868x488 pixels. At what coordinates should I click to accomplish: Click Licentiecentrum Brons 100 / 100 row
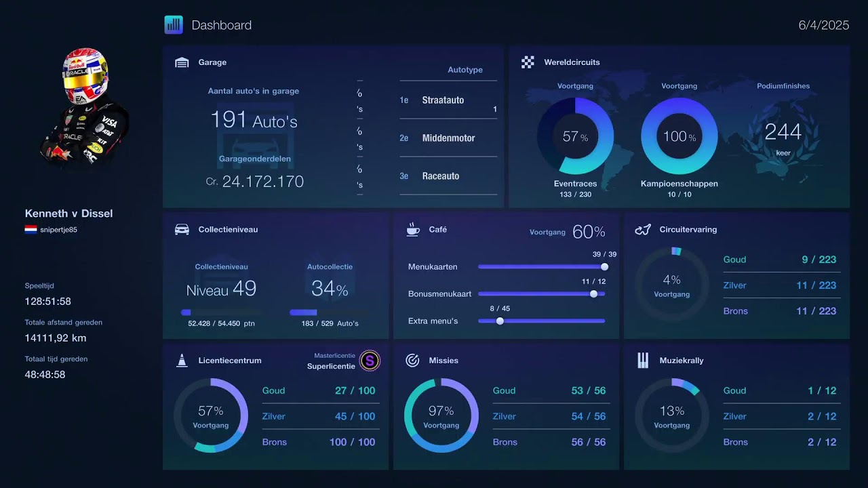tap(321, 442)
